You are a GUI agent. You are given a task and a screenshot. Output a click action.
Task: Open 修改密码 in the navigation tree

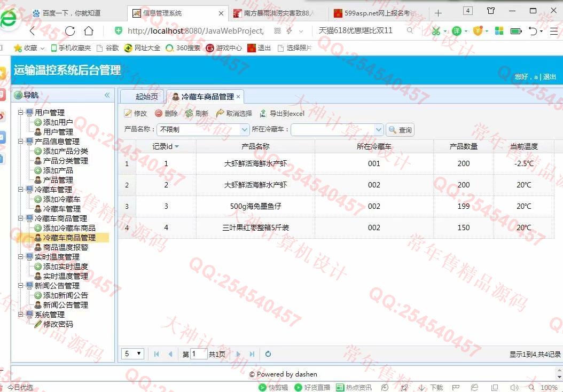58,324
